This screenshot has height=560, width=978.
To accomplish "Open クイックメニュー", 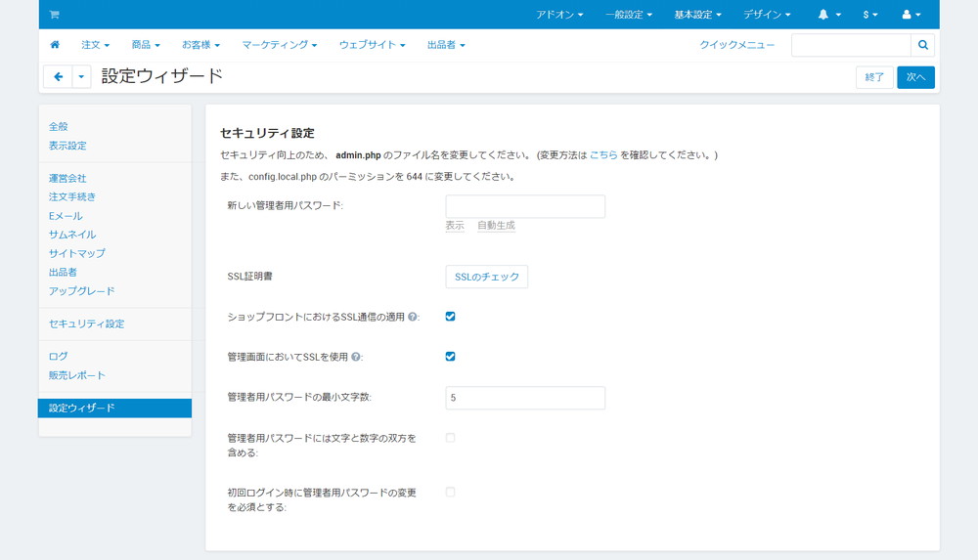I will pos(736,45).
